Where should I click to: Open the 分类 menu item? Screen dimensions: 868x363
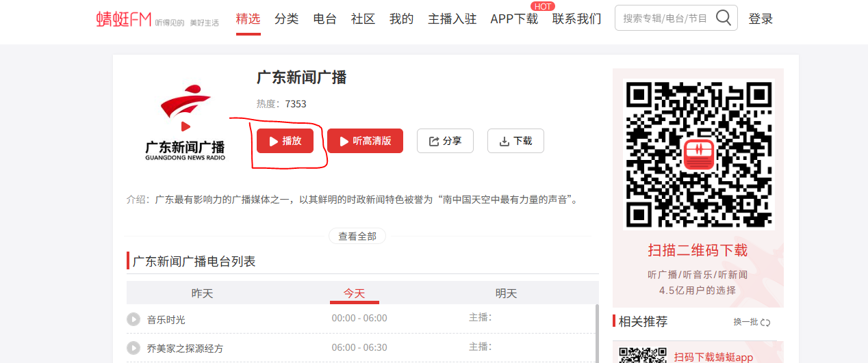pyautogui.click(x=287, y=19)
